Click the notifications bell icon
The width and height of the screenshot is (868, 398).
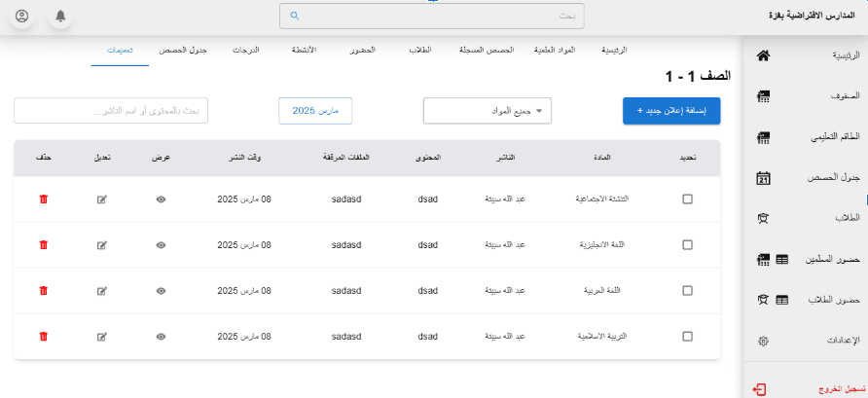click(60, 17)
